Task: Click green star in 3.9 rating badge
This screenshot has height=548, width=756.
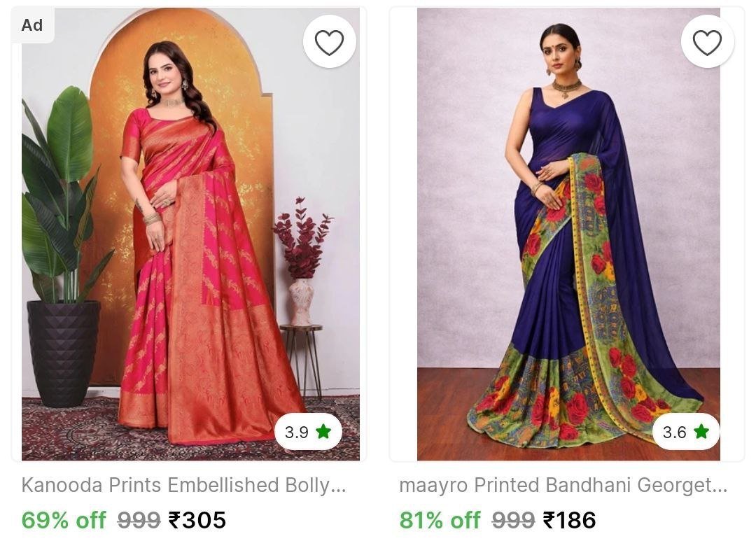Action: (323, 431)
